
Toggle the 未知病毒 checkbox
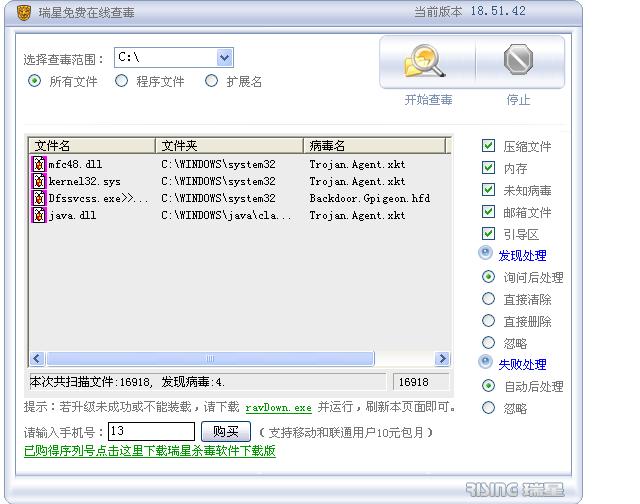click(x=488, y=190)
